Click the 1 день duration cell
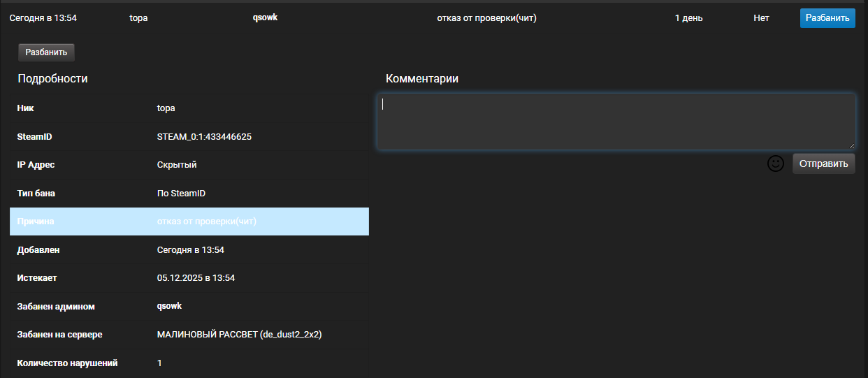The width and height of the screenshot is (868, 378). click(688, 18)
